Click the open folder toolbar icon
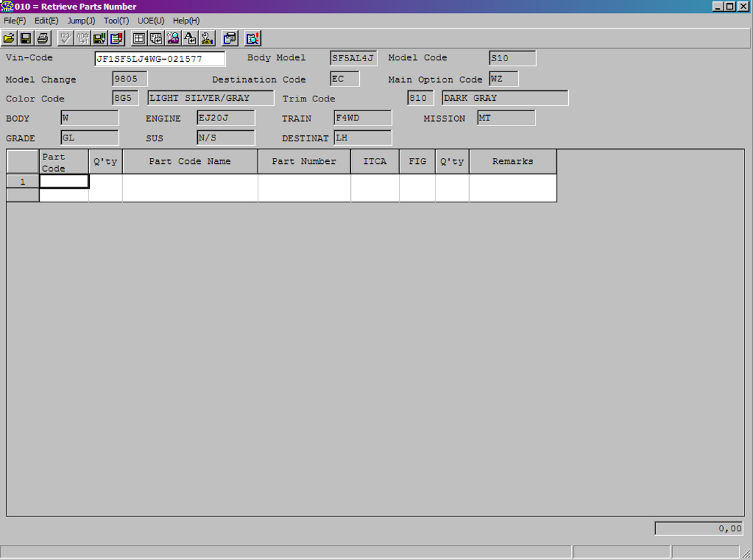The image size is (753, 560). pyautogui.click(x=9, y=38)
